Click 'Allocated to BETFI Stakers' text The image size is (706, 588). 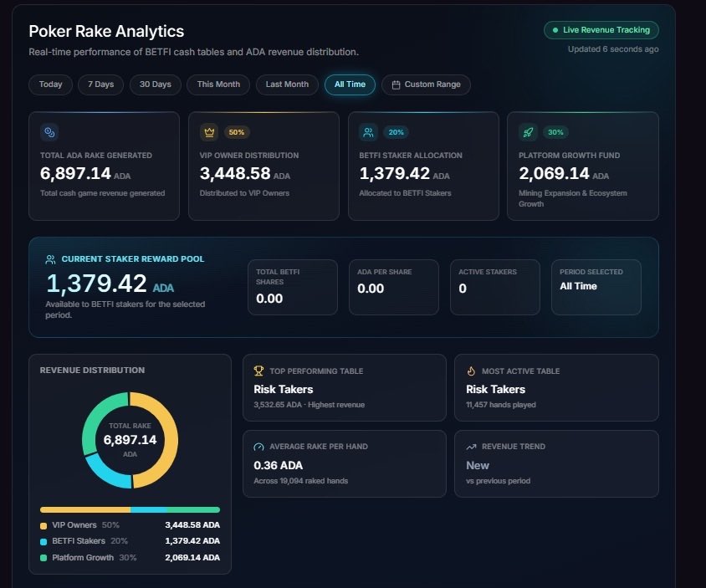[x=405, y=193]
